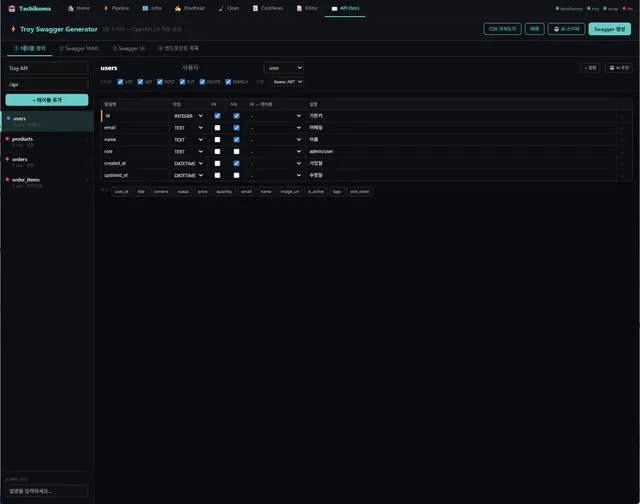Image resolution: width=640 pixels, height=504 pixels.
Task: Open the TEXT type dropdown for name
Action: click(x=188, y=140)
